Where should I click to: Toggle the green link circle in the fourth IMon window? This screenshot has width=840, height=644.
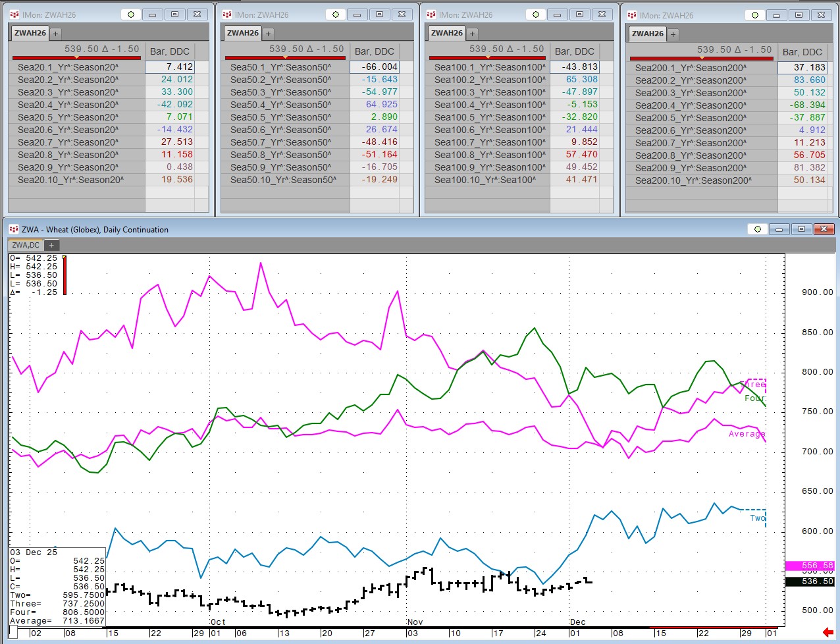[755, 15]
